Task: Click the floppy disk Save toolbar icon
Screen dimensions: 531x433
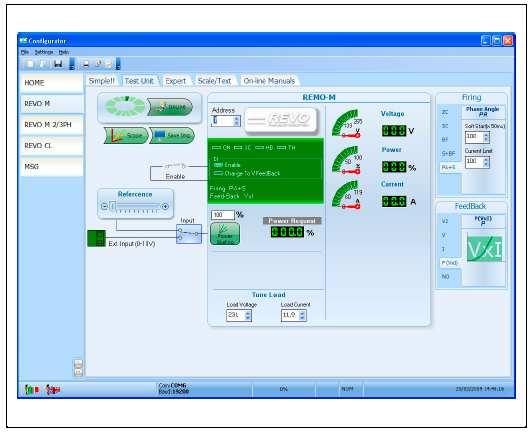Action: [58, 64]
